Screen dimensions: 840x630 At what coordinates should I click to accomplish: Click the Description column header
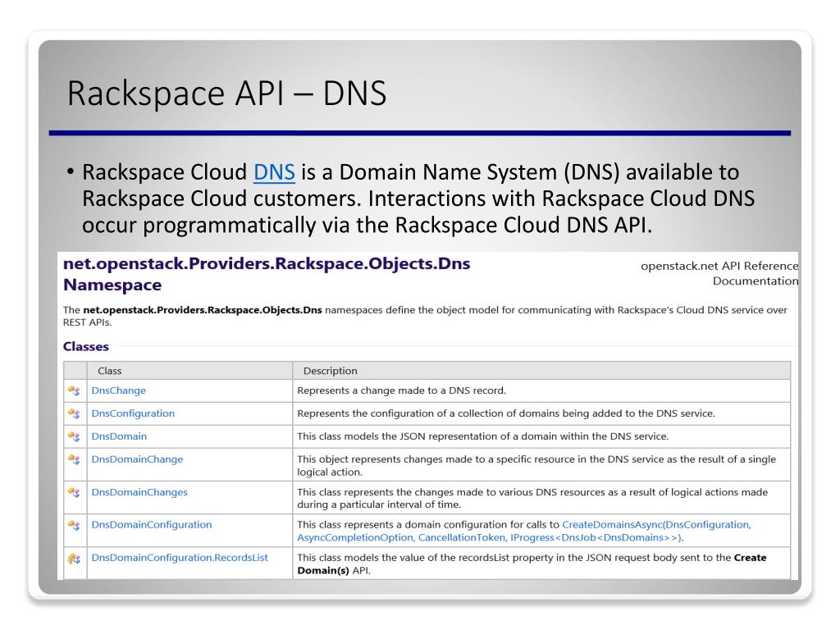pyautogui.click(x=330, y=371)
